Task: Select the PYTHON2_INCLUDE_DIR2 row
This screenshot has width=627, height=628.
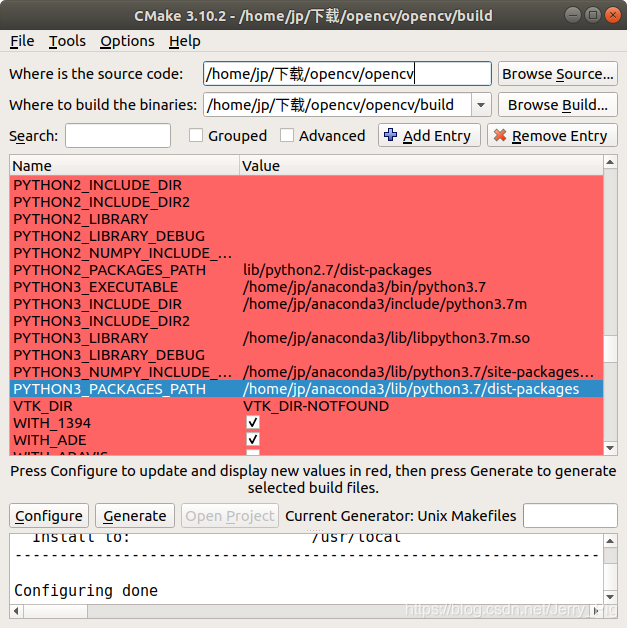Action: 306,202
